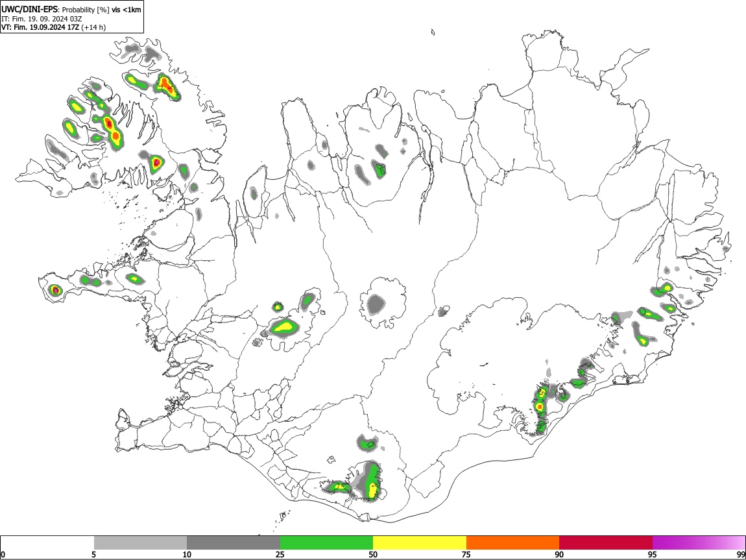Click the light gray 5-10 legend swatch
Viewport: 746px width, 560px height.
(140, 542)
